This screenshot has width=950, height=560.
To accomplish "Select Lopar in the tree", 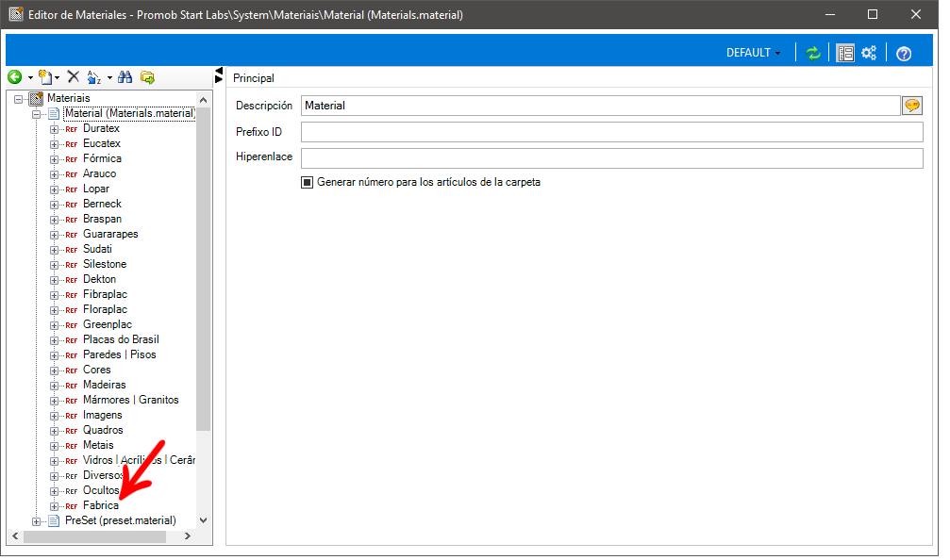I will coord(96,189).
